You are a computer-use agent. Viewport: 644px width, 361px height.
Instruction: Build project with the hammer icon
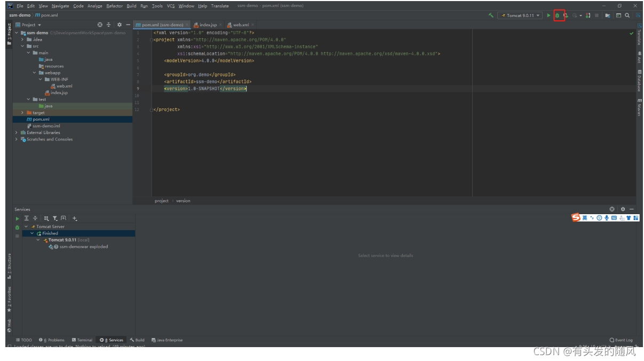[491, 15]
